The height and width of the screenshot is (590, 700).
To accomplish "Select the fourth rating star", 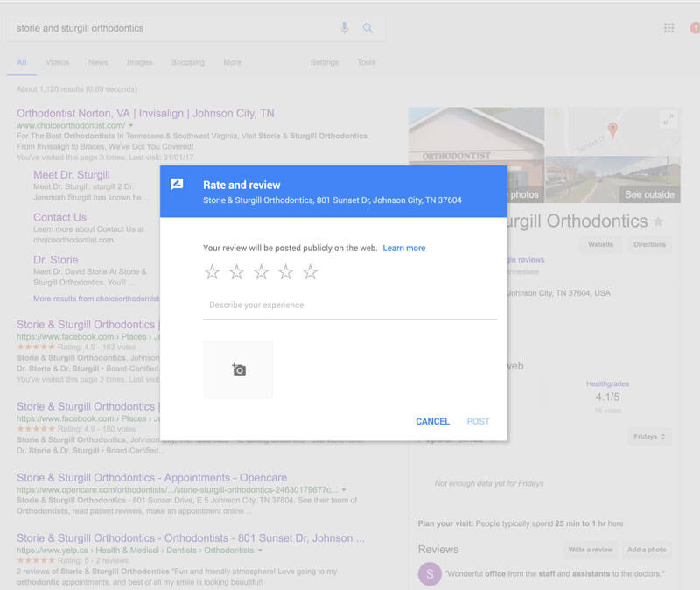I will point(286,271).
